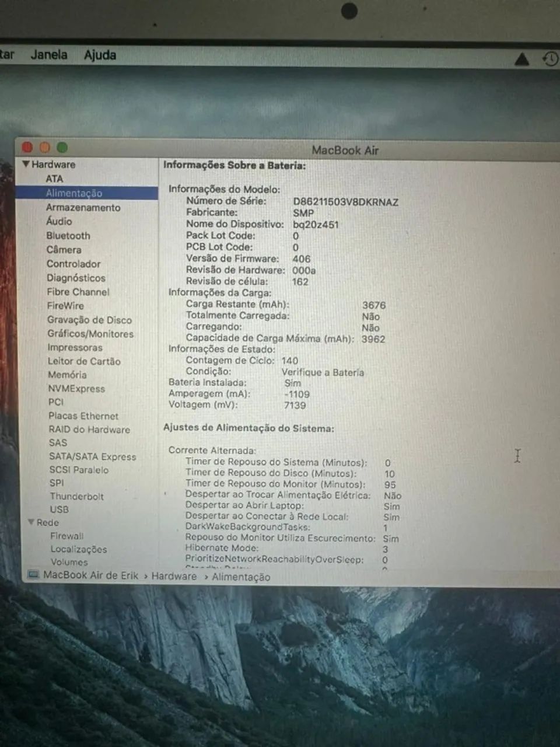Click monitor sleep timer value 95

click(390, 484)
